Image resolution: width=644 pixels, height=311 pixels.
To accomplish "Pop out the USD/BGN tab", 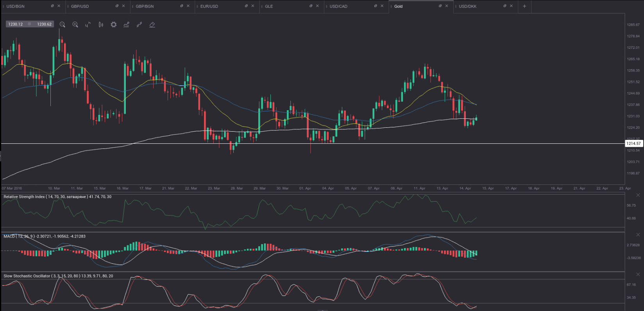I will (52, 6).
